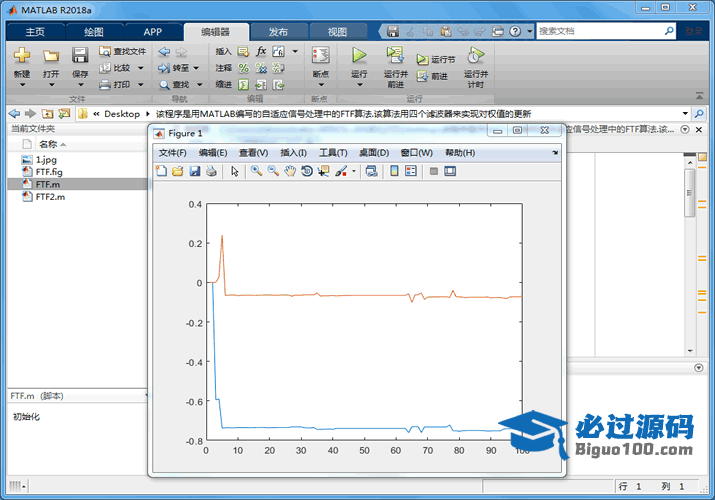
Task: Click the percent comment icon
Action: 244,68
